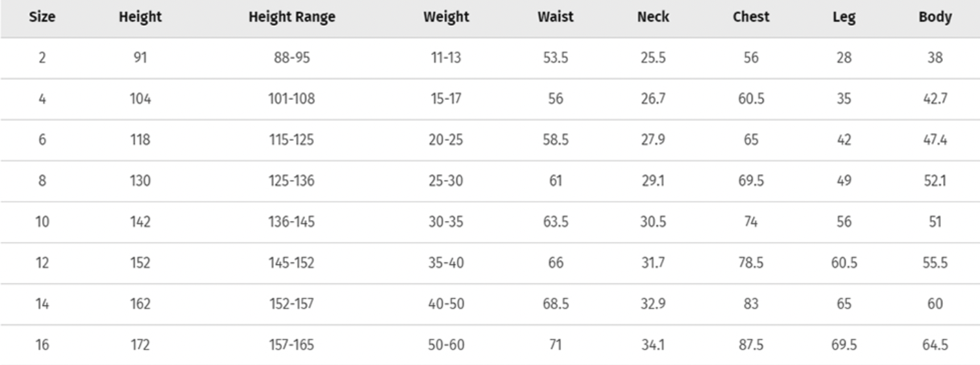Image resolution: width=980 pixels, height=365 pixels.
Task: Select chest value 78.5
Action: pos(751,263)
